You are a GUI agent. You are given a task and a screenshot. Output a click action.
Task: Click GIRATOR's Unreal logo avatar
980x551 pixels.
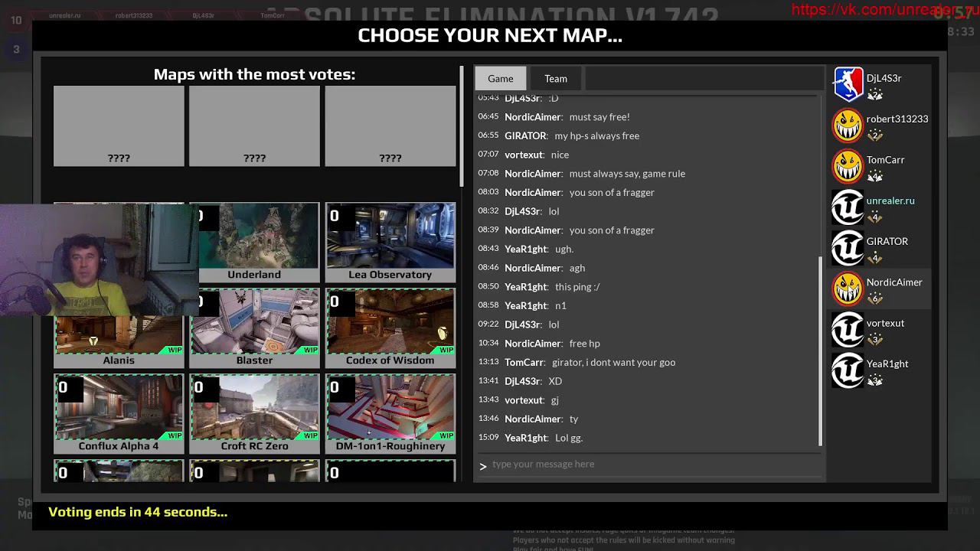[x=848, y=247]
